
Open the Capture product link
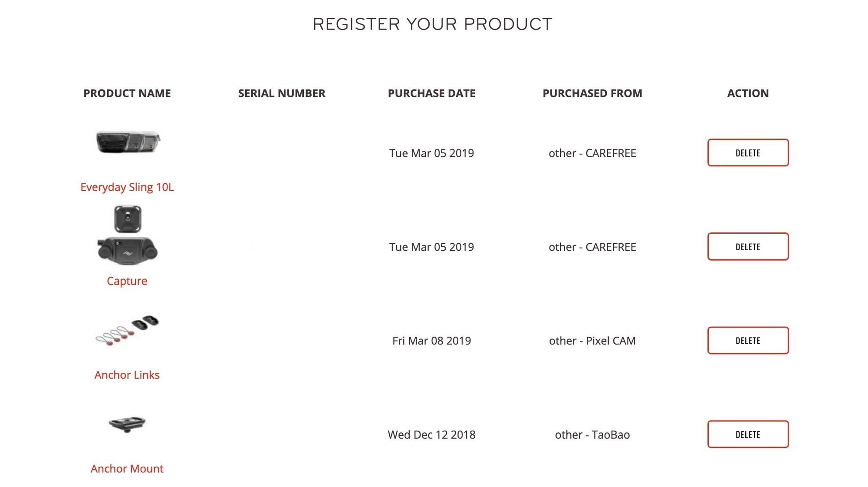click(x=127, y=281)
